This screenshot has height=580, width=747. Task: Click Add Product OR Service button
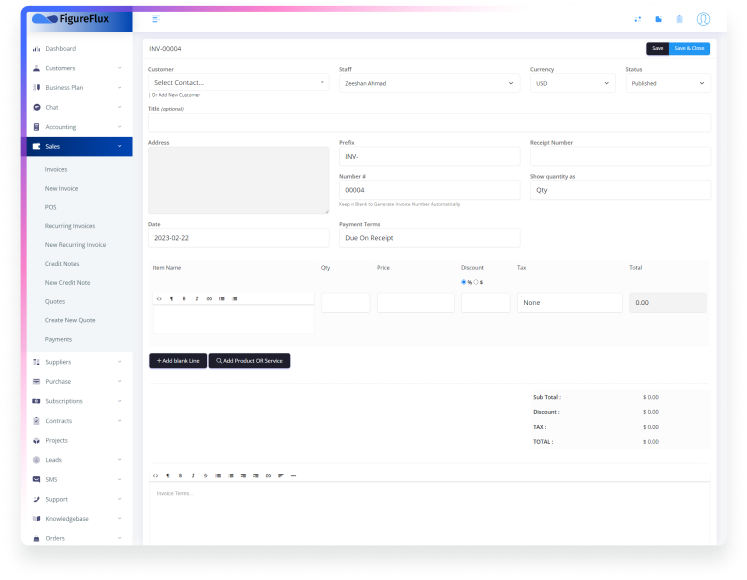pos(250,361)
